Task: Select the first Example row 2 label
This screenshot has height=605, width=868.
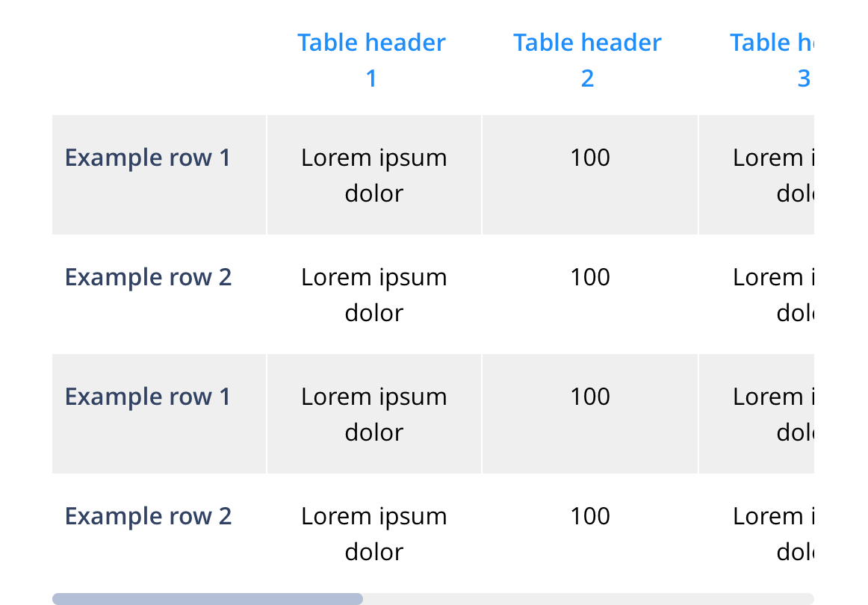Action: 148,277
